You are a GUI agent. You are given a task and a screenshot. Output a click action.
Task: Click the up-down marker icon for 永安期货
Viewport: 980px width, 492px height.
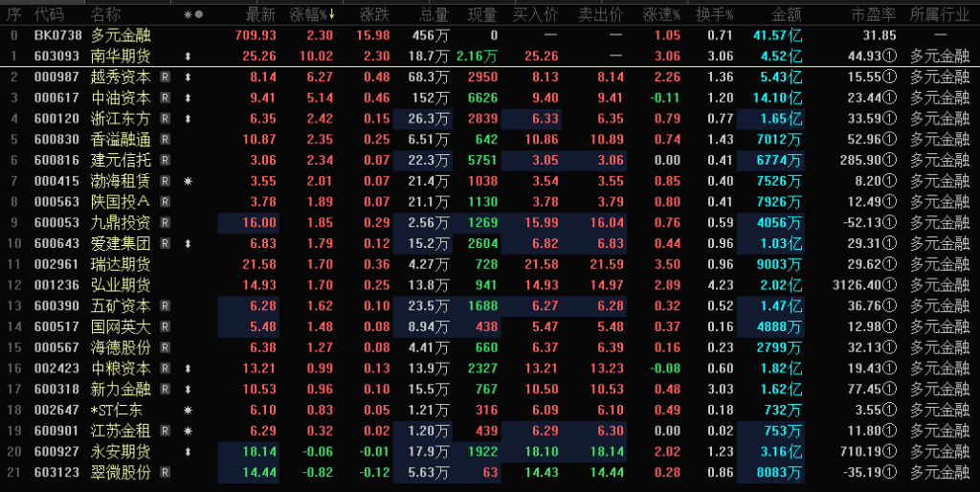(189, 452)
